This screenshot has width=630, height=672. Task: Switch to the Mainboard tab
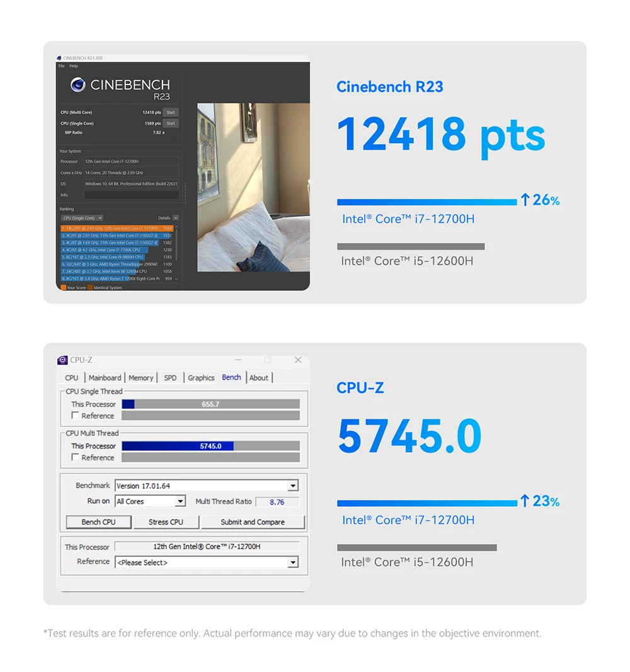pyautogui.click(x=105, y=378)
